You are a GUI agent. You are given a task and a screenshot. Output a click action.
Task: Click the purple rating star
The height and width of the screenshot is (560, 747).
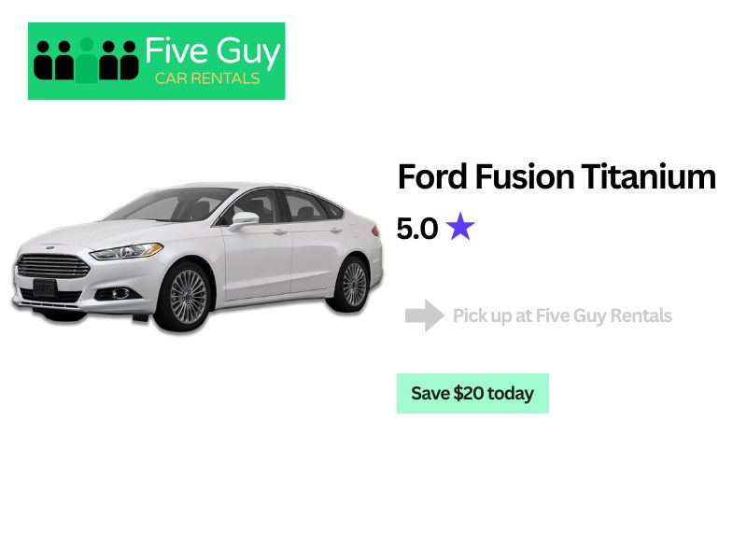click(x=460, y=226)
